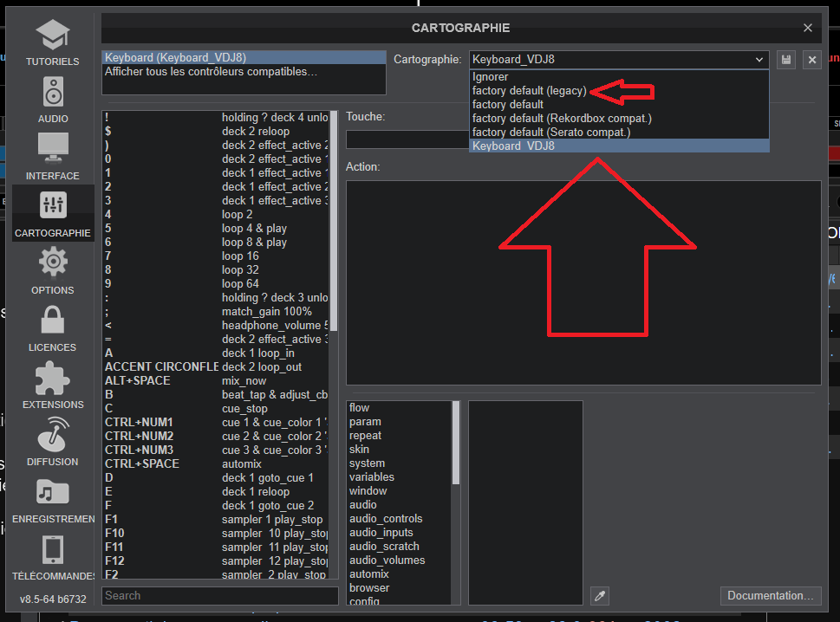The height and width of the screenshot is (622, 840).
Task: Select repeat action category
Action: point(399,436)
